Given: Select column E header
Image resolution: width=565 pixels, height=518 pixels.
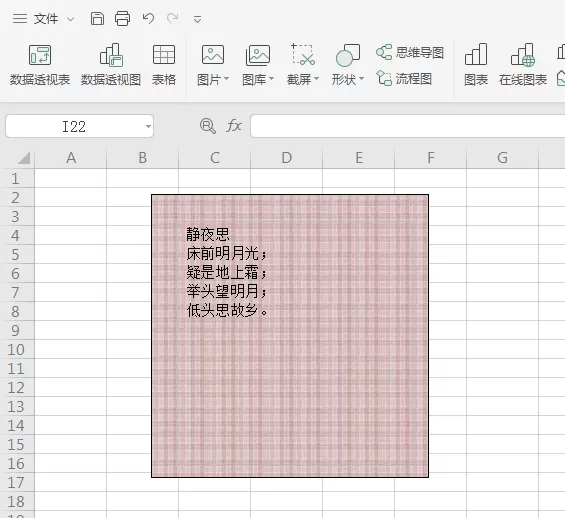Looking at the screenshot, I should click(359, 158).
